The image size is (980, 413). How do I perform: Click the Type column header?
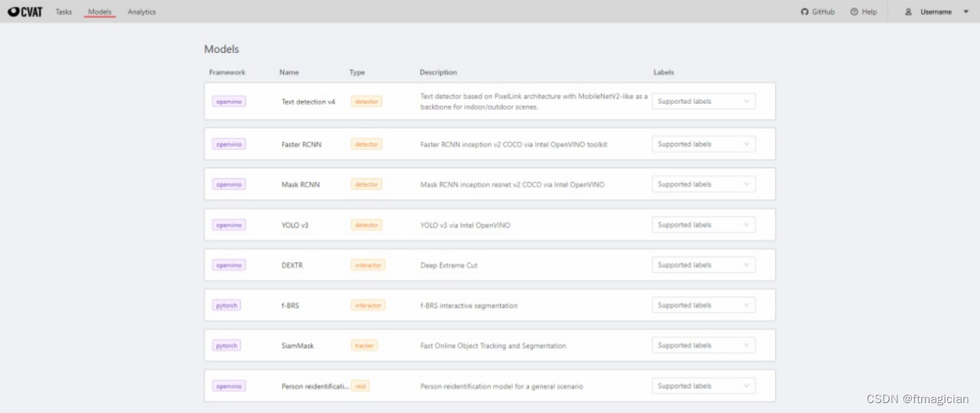[358, 73]
